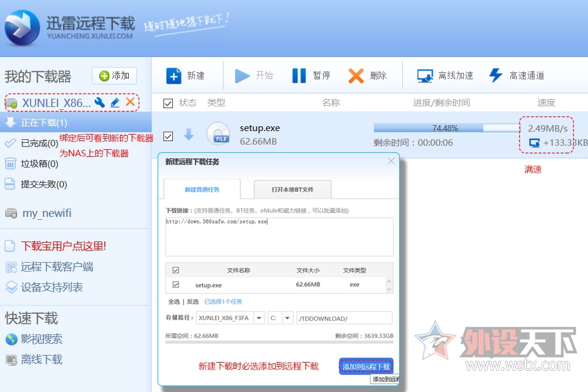Select the XUNLEI_X86... downloader entry
This screenshot has width=588, height=392.
[56, 103]
